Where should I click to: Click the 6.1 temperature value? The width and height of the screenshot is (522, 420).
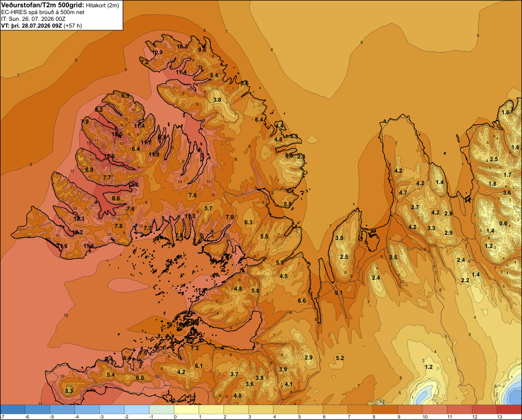199,366
